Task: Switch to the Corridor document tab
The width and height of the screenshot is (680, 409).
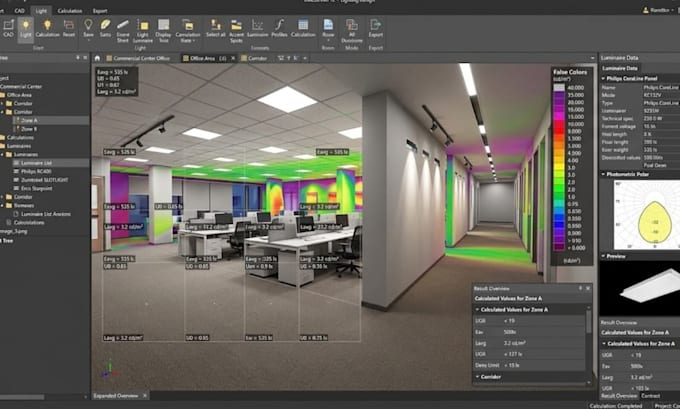Action: 255,58
